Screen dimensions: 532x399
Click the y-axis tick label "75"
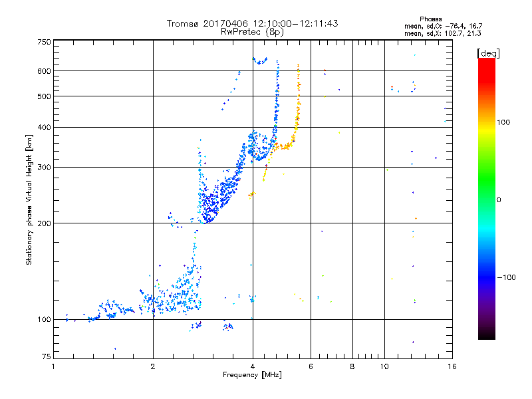pyautogui.click(x=47, y=356)
